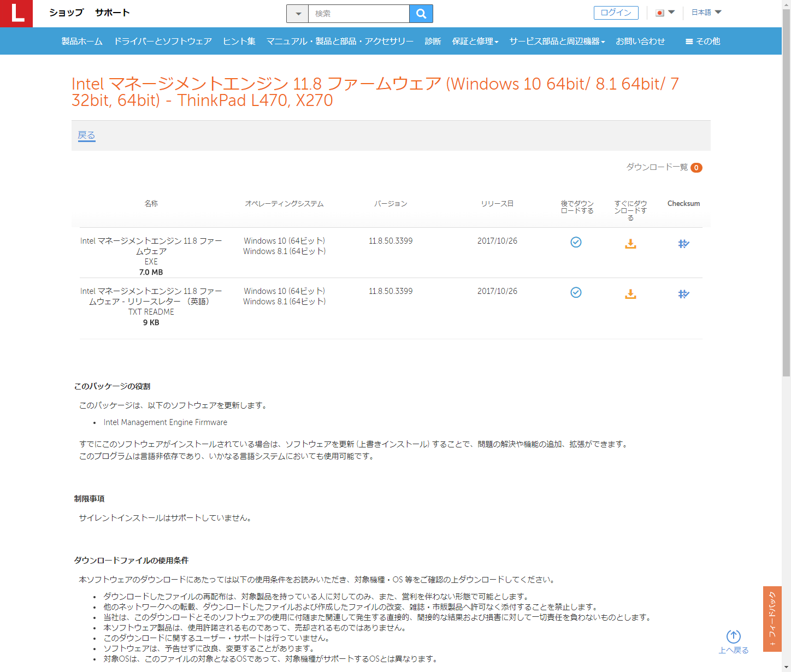Click the page title Intel マネージメントエンジン 11.8
Screen dimensions: 791x672
click(375, 92)
